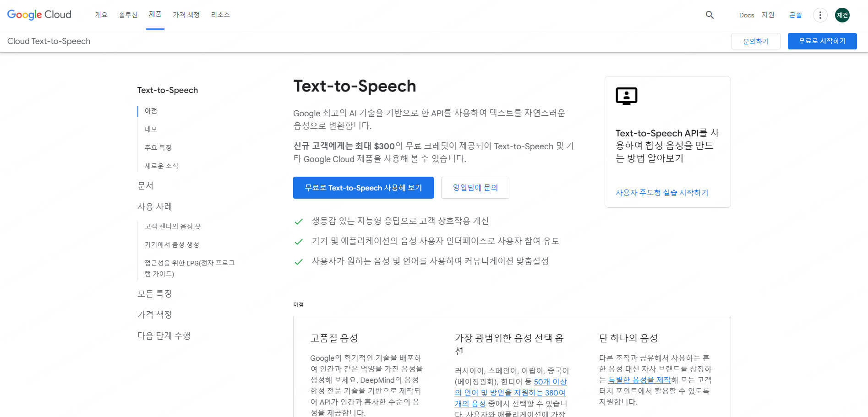The width and height of the screenshot is (868, 417).
Task: Click Cloud Text-to-Speech subheader title
Action: point(49,41)
